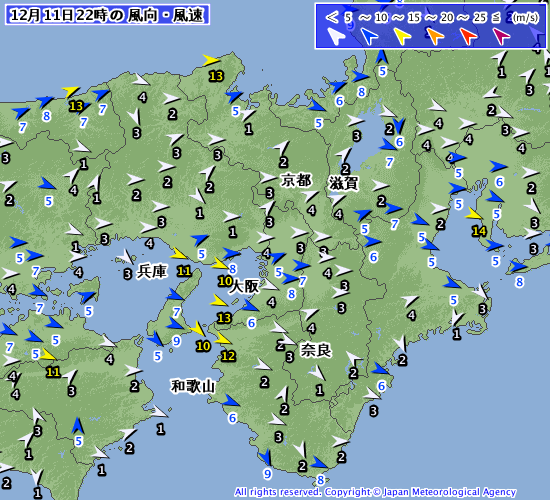Select the 兵庫 prefecture label
The width and height of the screenshot is (550, 500).
(152, 271)
